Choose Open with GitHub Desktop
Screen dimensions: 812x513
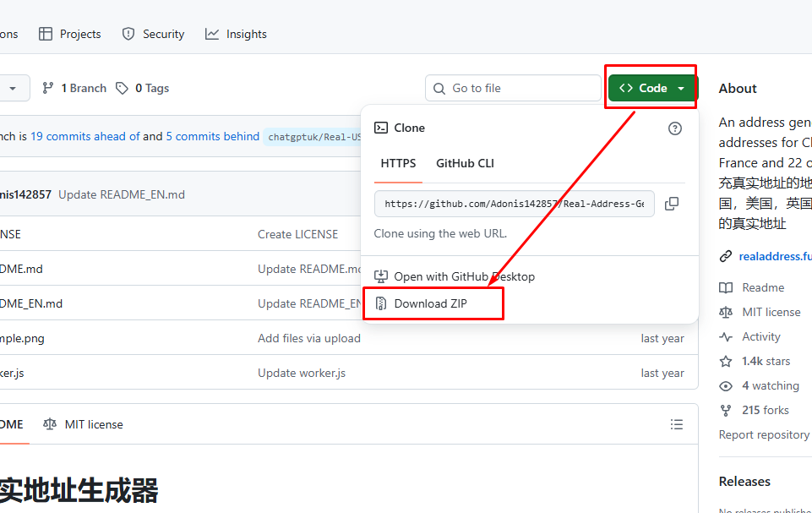(x=455, y=276)
